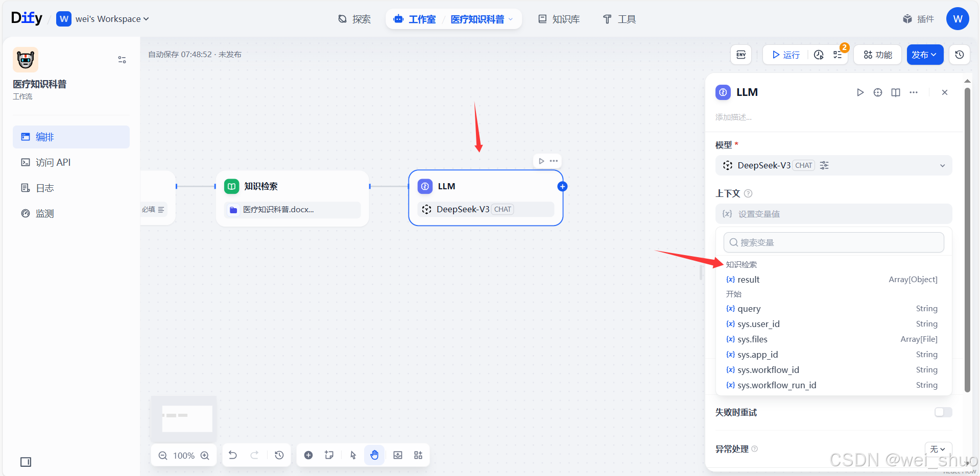This screenshot has width=980, height=476.
Task: Open LLM panel more options
Action: pos(914,92)
